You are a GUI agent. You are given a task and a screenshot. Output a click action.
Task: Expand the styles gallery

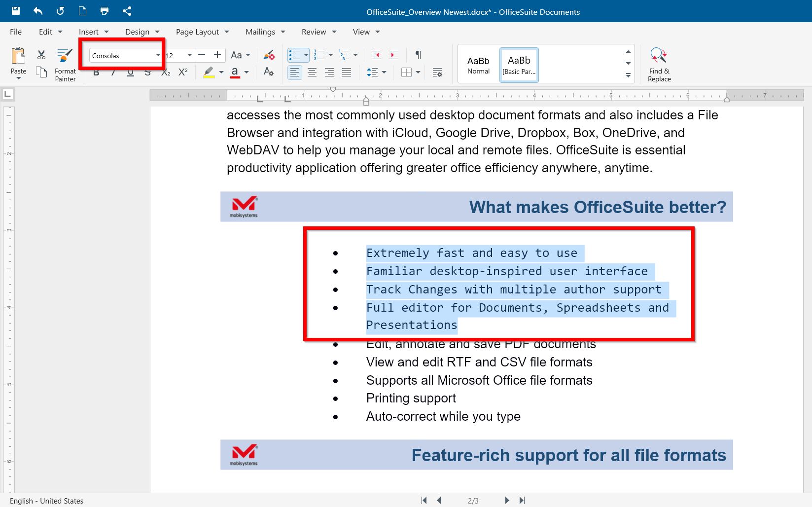click(628, 75)
